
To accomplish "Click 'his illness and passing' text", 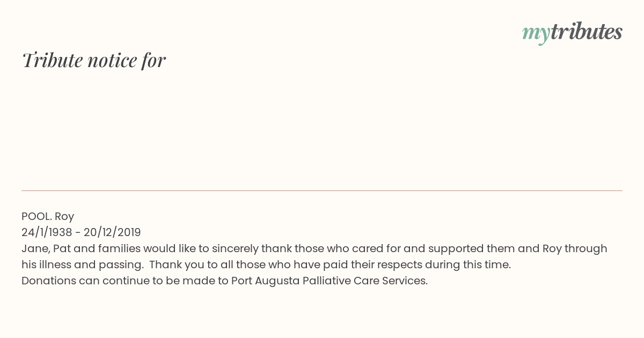I will click(x=82, y=264).
